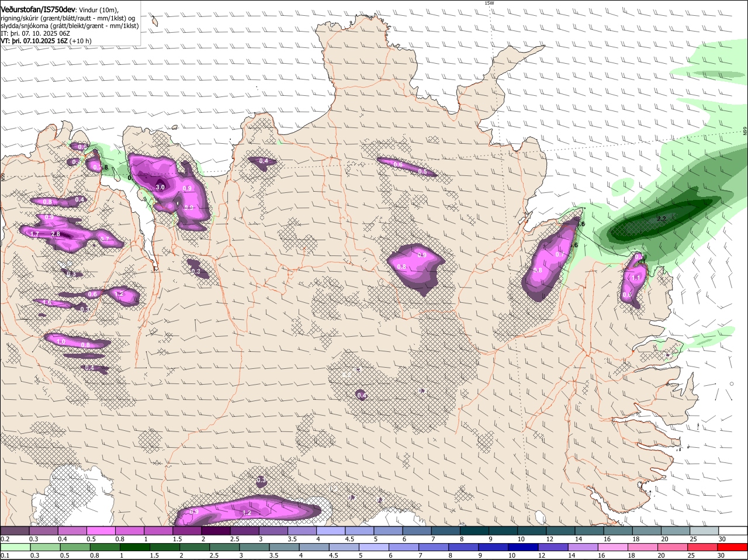Select the lower legend light pink swatch between 16 and 18
The height and width of the screenshot is (560, 748).
point(614,547)
